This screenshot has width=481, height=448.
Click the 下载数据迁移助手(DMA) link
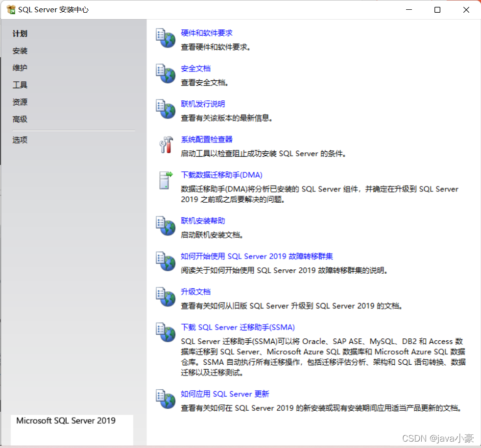tap(221, 175)
